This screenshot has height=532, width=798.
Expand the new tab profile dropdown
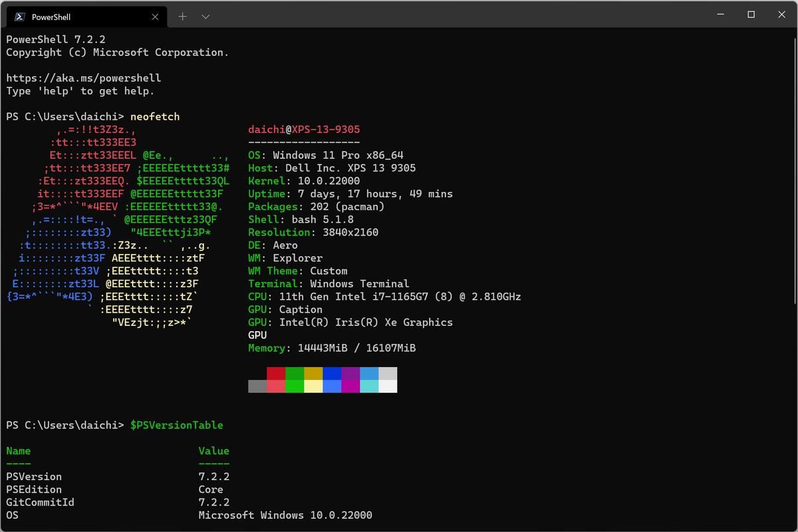(x=205, y=17)
